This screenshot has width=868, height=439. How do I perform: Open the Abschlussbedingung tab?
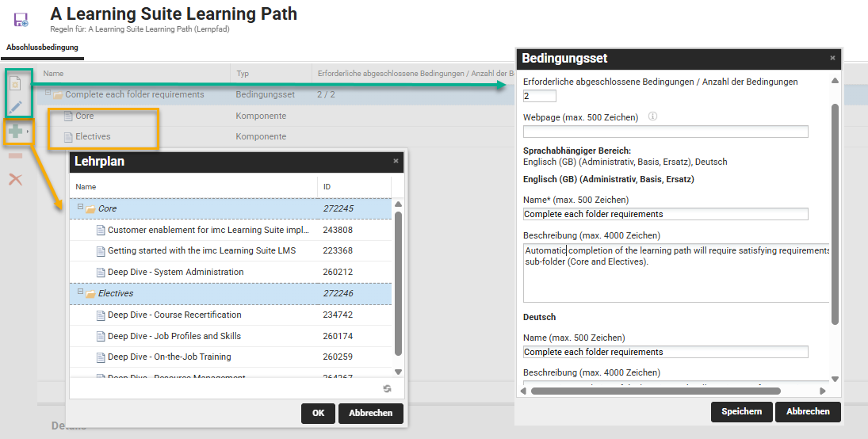point(42,48)
